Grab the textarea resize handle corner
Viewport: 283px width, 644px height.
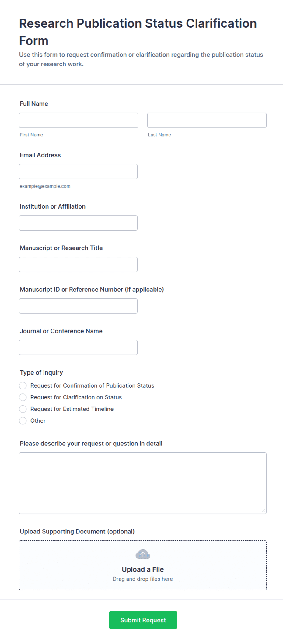coord(263,511)
